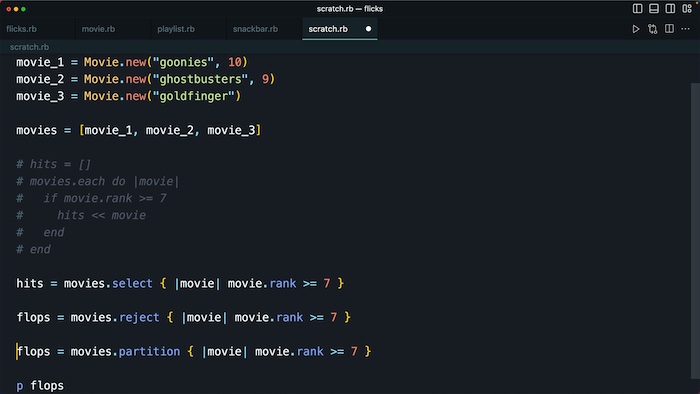Click the "p flops" line

[x=40, y=386]
